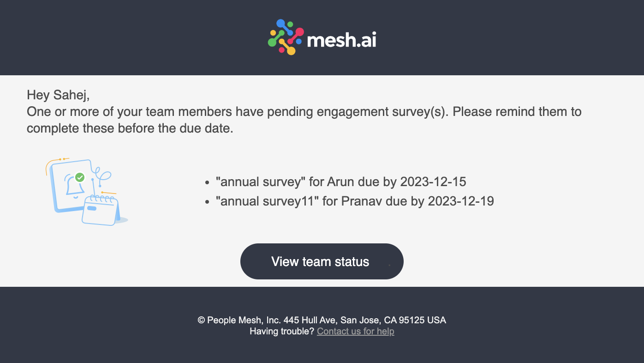Click the pending engagement survey reminder text

coord(304,119)
